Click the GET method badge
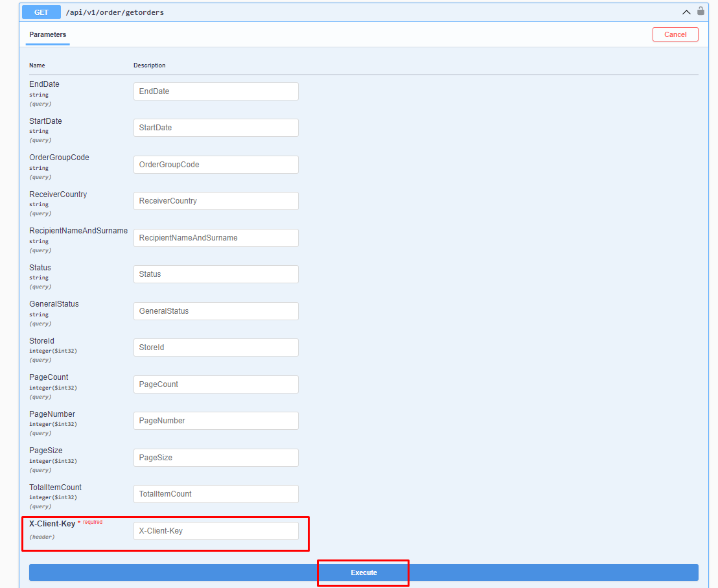718x588 pixels. click(x=41, y=12)
